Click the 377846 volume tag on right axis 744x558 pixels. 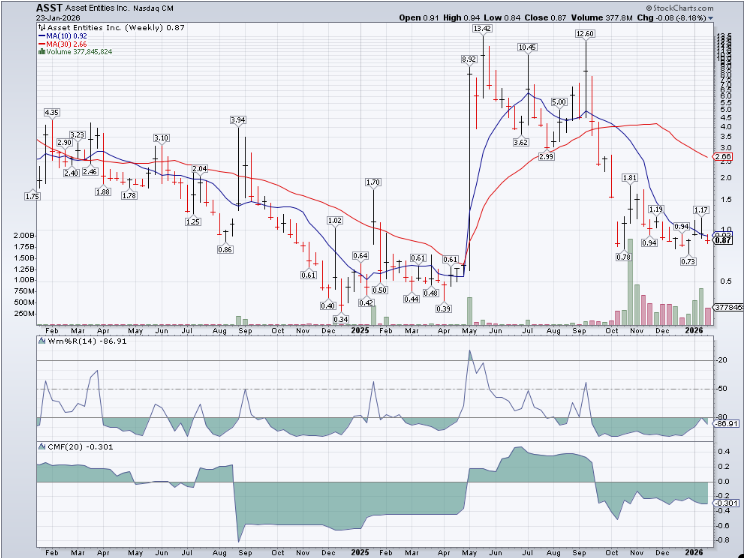(727, 308)
